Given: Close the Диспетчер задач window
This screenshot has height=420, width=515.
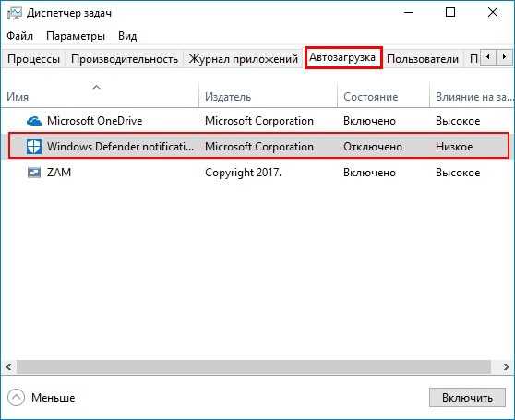Looking at the screenshot, I should coord(493,13).
